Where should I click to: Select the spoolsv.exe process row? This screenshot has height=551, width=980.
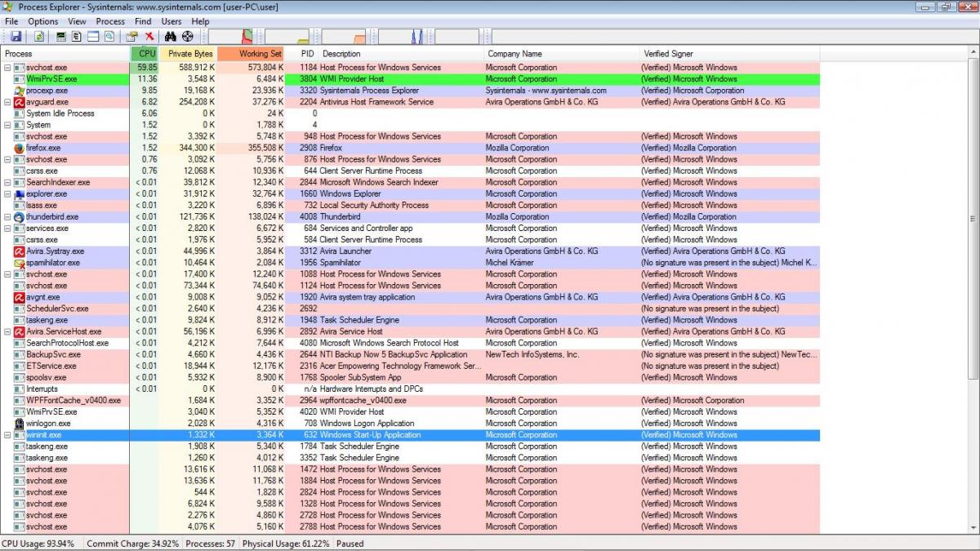(x=410, y=378)
